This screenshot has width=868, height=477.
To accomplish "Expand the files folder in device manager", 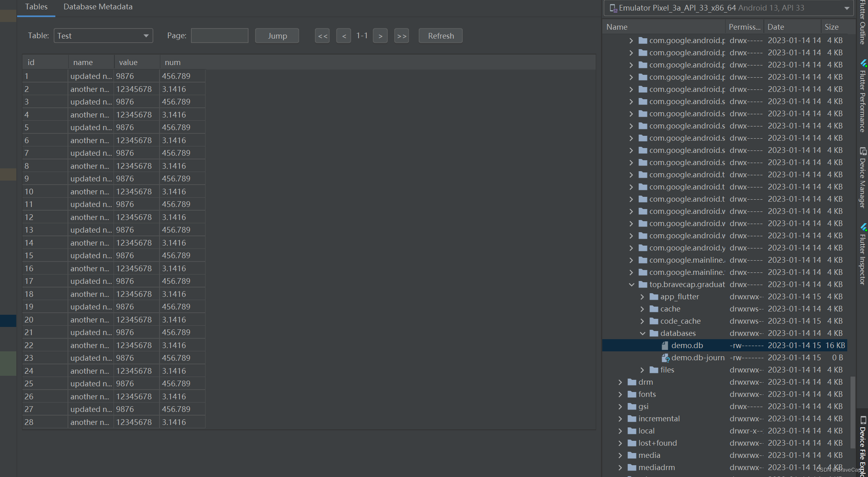I will click(641, 370).
